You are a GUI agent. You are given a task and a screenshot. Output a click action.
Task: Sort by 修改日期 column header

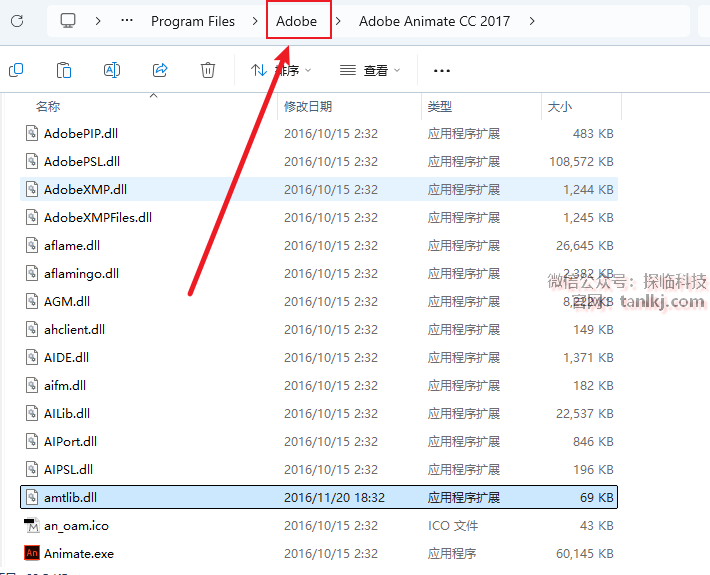[308, 107]
